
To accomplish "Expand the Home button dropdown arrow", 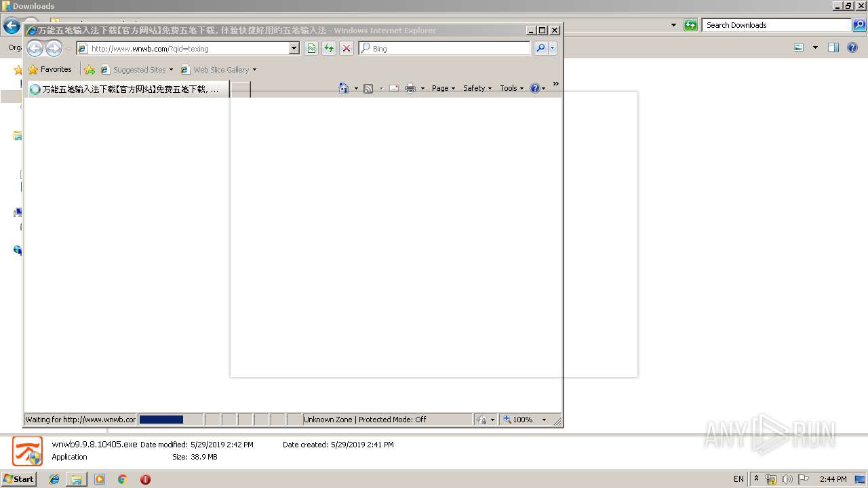I will [x=356, y=89].
